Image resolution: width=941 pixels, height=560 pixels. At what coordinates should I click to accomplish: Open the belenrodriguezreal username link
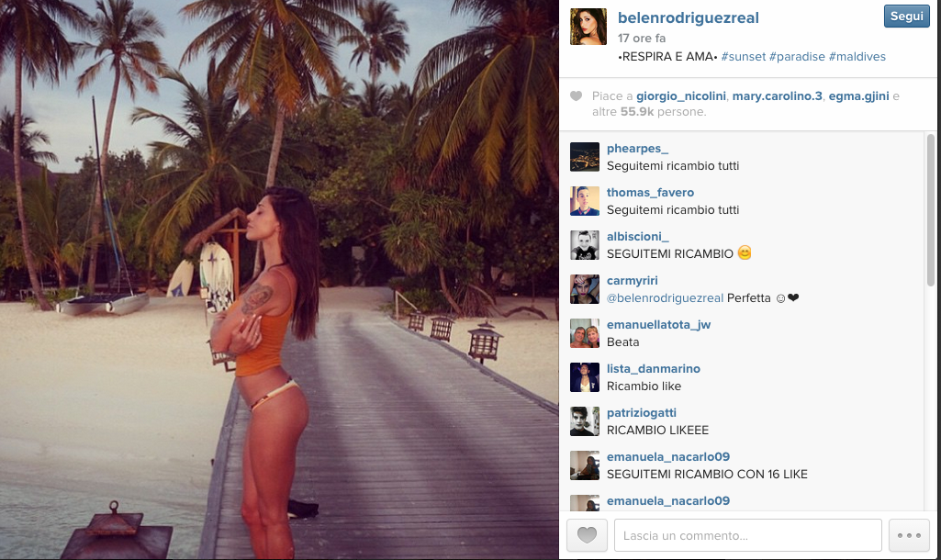(689, 18)
